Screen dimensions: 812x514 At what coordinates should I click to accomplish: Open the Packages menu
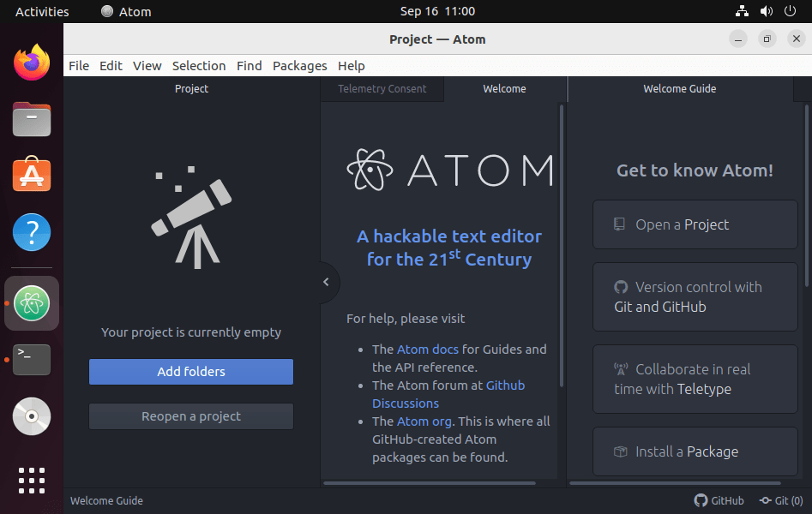tap(299, 65)
